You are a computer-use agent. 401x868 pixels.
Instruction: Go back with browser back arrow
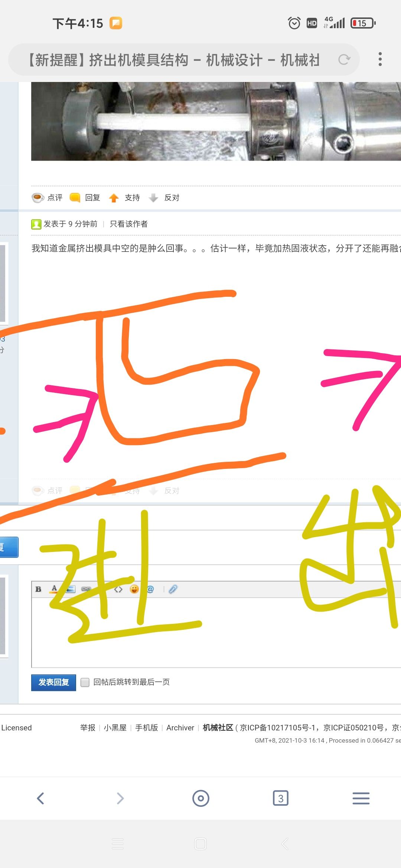coord(40,798)
